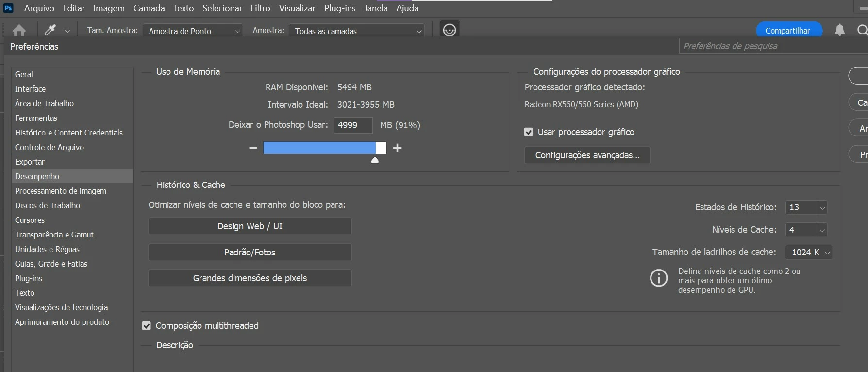
Task: Click the smiley feedback icon
Action: [450, 30]
